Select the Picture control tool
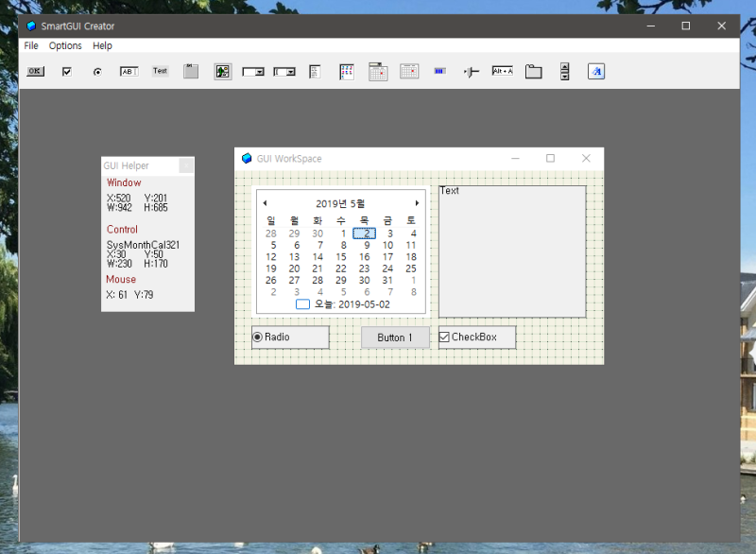This screenshot has height=554, width=756. click(222, 72)
